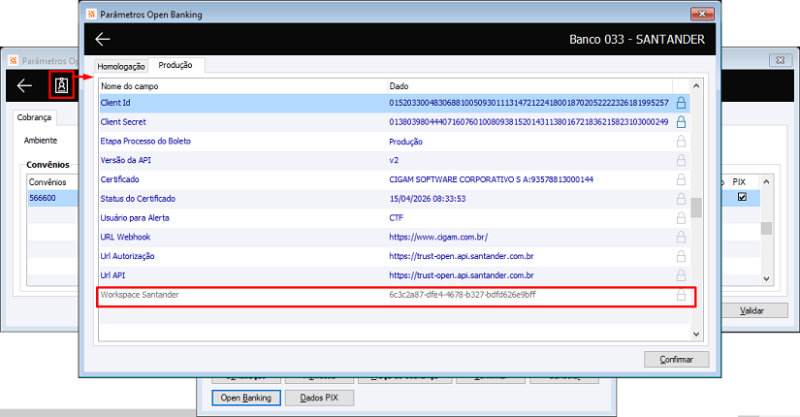The height and width of the screenshot is (417, 800).
Task: Click lock icon on Workspace Santander row
Action: pos(681,295)
